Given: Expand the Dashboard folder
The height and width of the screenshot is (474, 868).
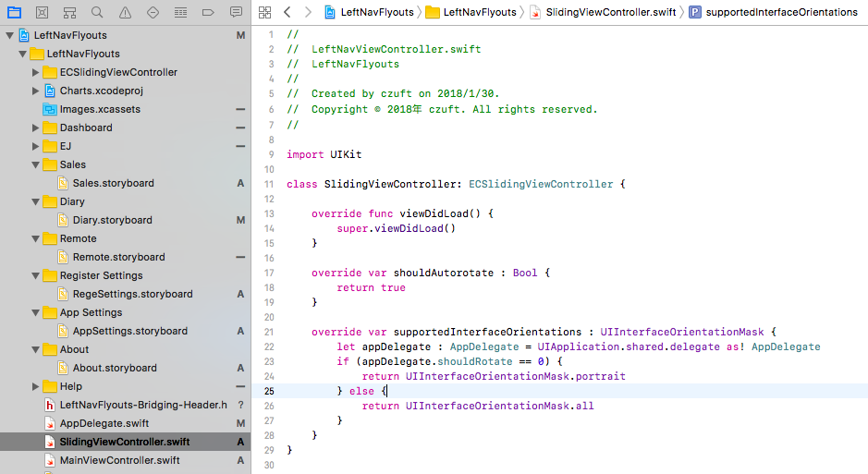Looking at the screenshot, I should [35, 128].
